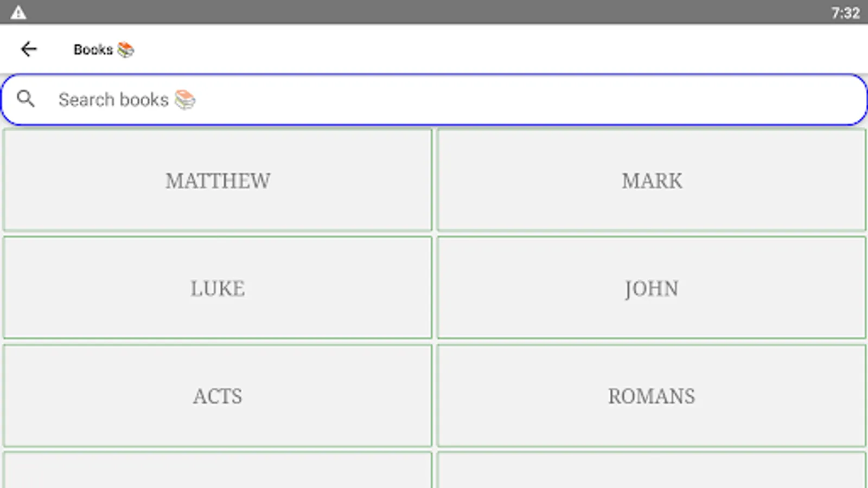Open the JOHN book
868x488 pixels.
[651, 288]
